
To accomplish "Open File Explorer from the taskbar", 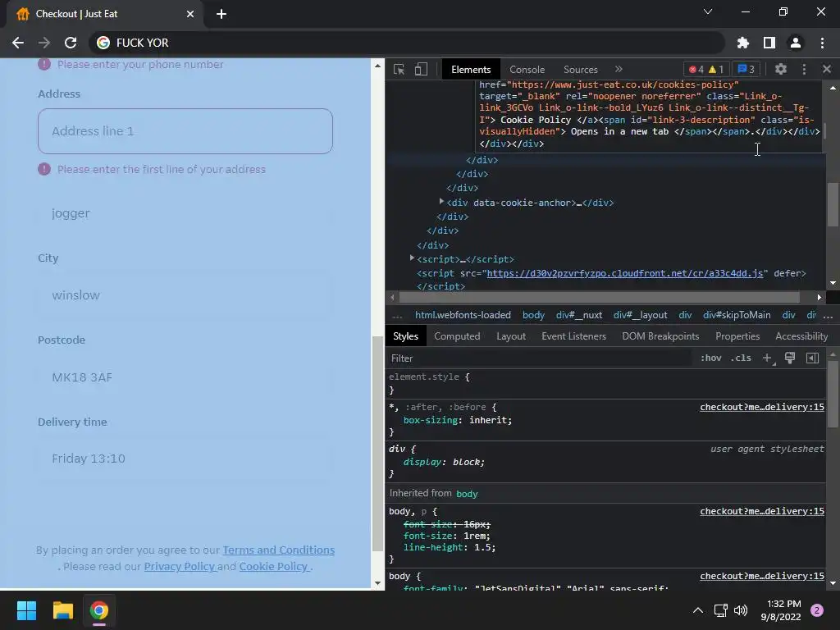I will coord(62,610).
